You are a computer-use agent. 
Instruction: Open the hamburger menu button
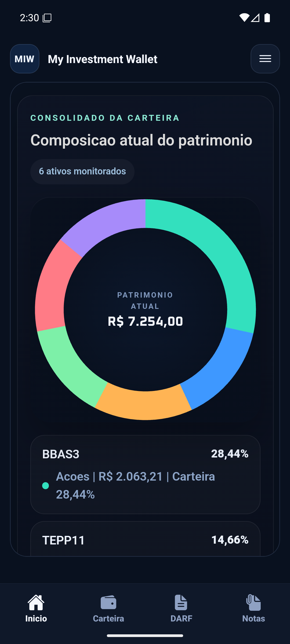pos(265,59)
